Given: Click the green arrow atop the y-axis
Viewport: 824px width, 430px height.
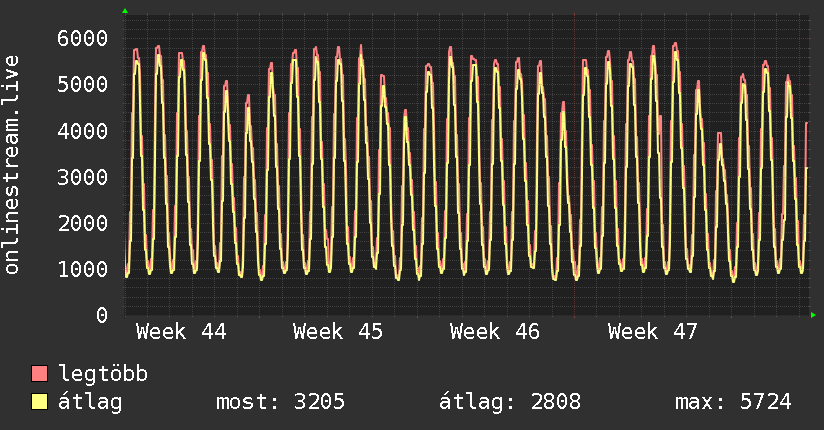Looking at the screenshot, I should (x=125, y=11).
